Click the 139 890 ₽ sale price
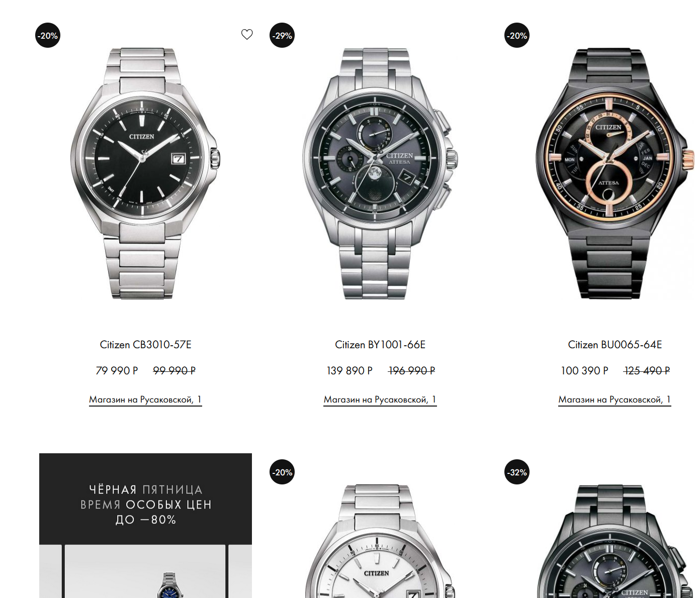 (349, 371)
